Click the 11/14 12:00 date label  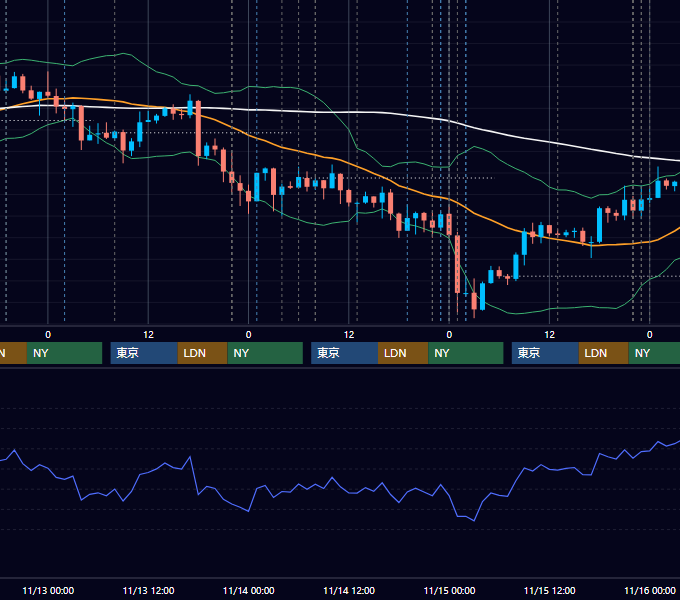coord(349,590)
